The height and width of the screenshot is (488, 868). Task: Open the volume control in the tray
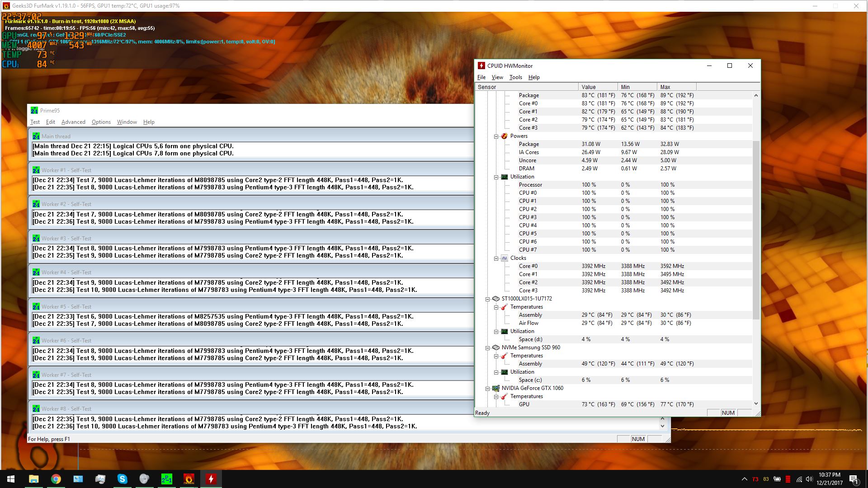pyautogui.click(x=809, y=479)
